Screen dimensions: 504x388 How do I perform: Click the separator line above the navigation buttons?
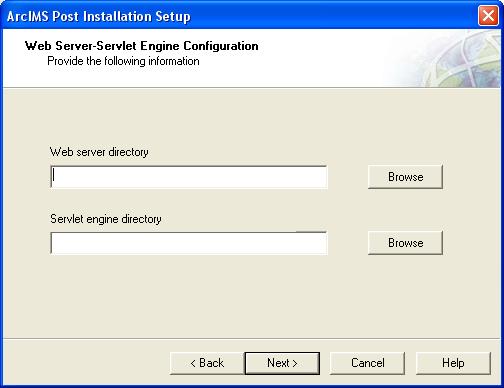point(252,339)
